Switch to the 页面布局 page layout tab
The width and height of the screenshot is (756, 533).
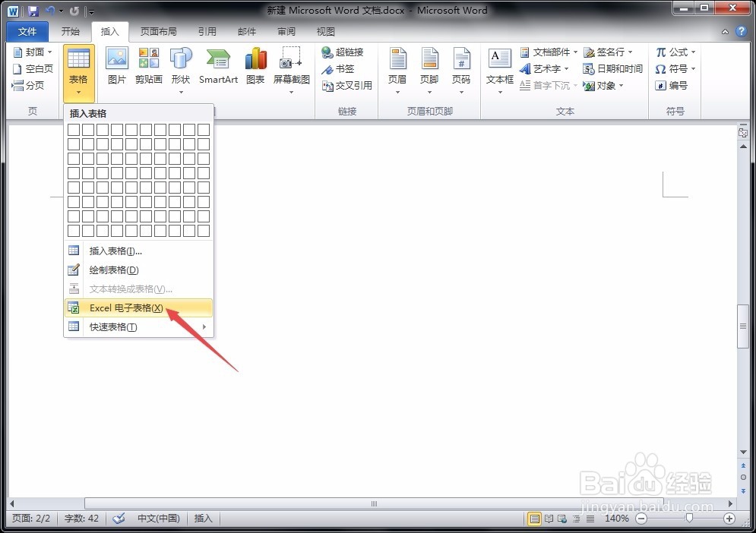click(x=159, y=32)
